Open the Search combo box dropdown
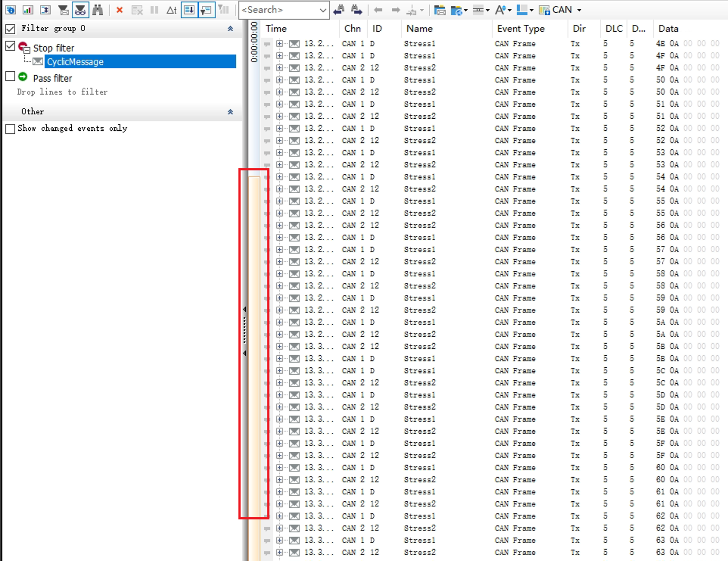Screen dimensions: 728x561 point(323,10)
